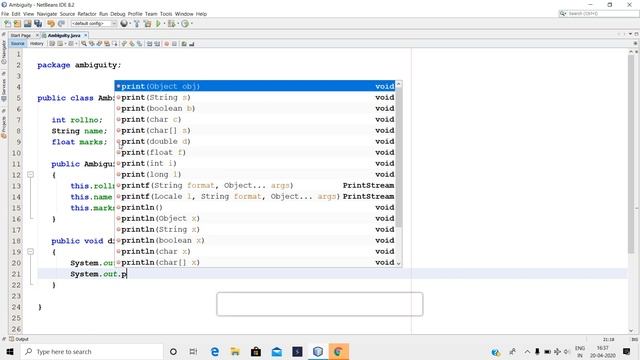The width and height of the screenshot is (640, 360).
Task: Collapse the code fold at line 12
Action: (x=30, y=175)
